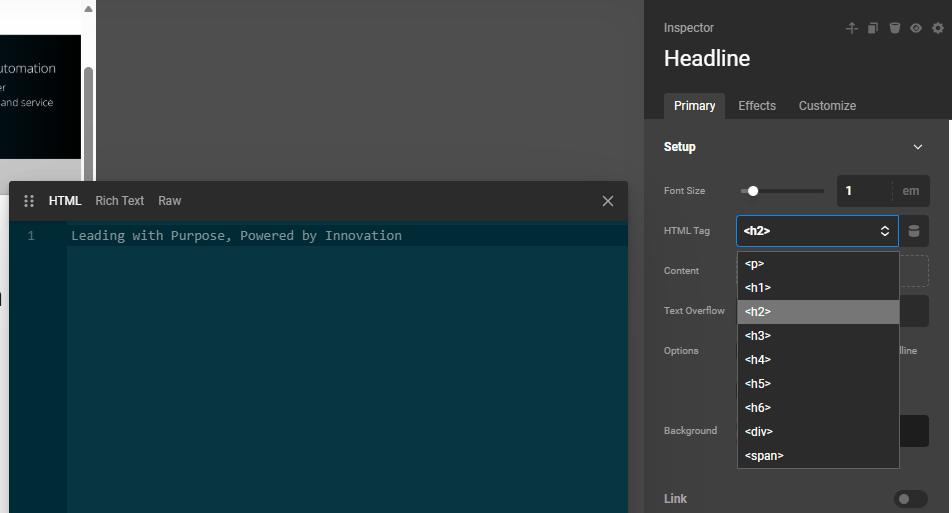
Task: Enable the Link toggle switch
Action: tap(910, 499)
